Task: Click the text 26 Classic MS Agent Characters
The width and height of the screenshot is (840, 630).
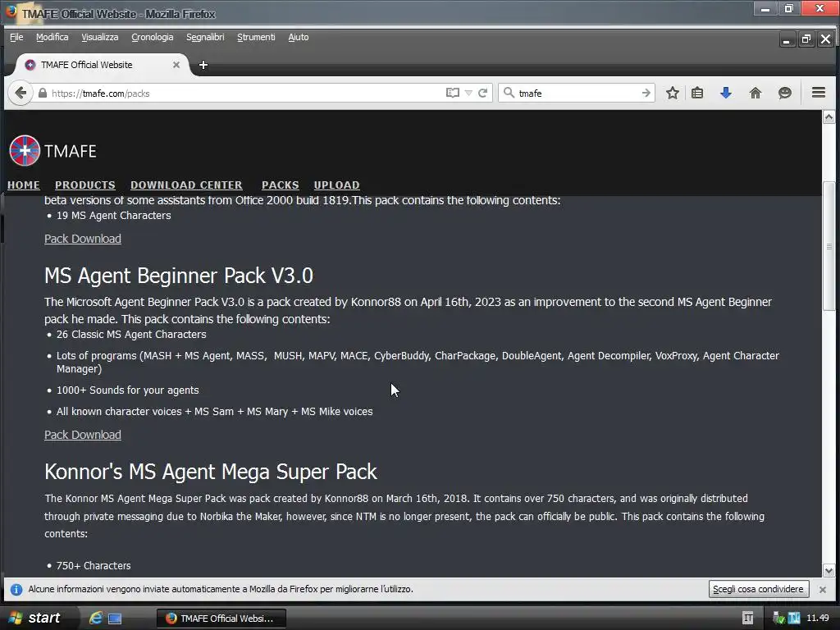Action: [x=131, y=335]
